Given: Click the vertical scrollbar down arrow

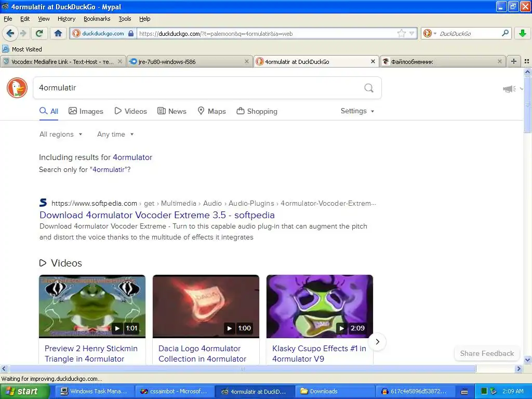Looking at the screenshot, I should pos(527,360).
